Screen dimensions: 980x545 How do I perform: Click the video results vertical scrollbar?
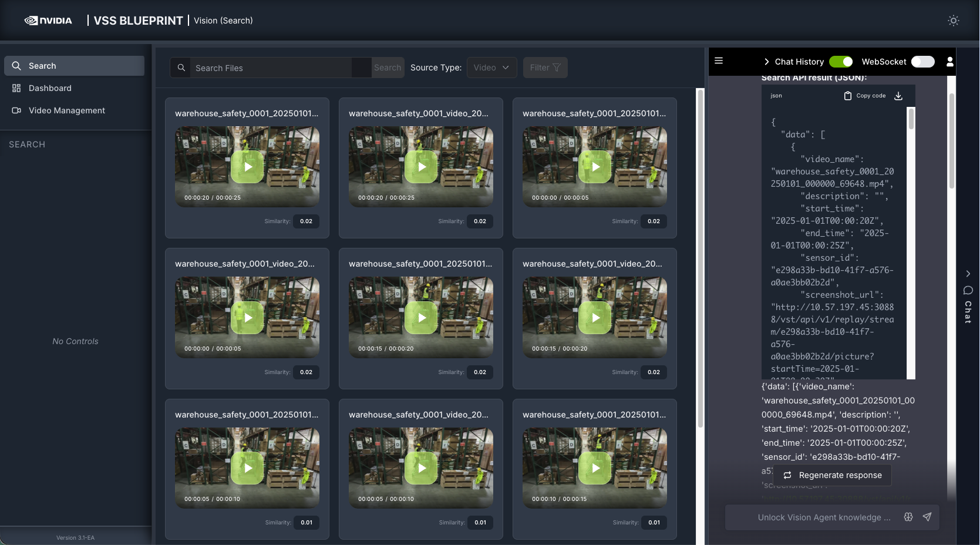pyautogui.click(x=700, y=258)
